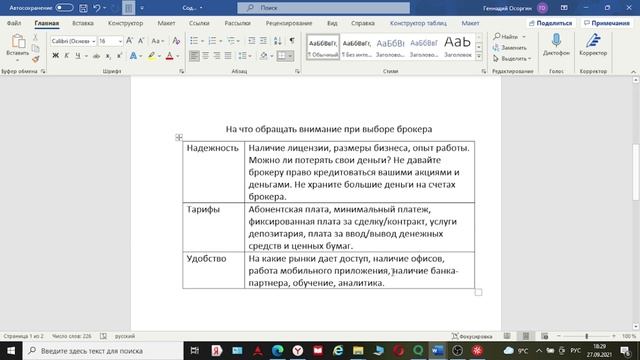
Task: Open the borders dropdown arrow
Action: (x=290, y=56)
